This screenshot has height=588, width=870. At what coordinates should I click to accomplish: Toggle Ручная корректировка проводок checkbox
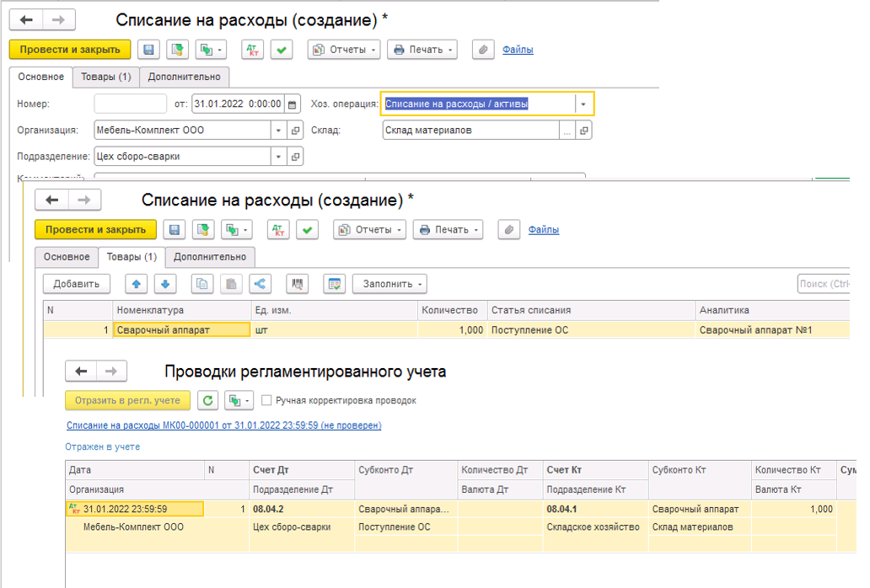pos(266,400)
